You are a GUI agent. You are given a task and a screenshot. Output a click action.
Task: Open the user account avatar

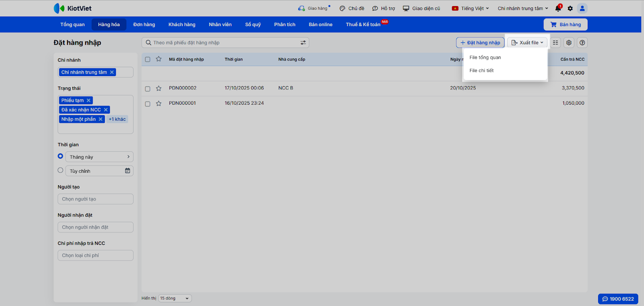(x=582, y=8)
